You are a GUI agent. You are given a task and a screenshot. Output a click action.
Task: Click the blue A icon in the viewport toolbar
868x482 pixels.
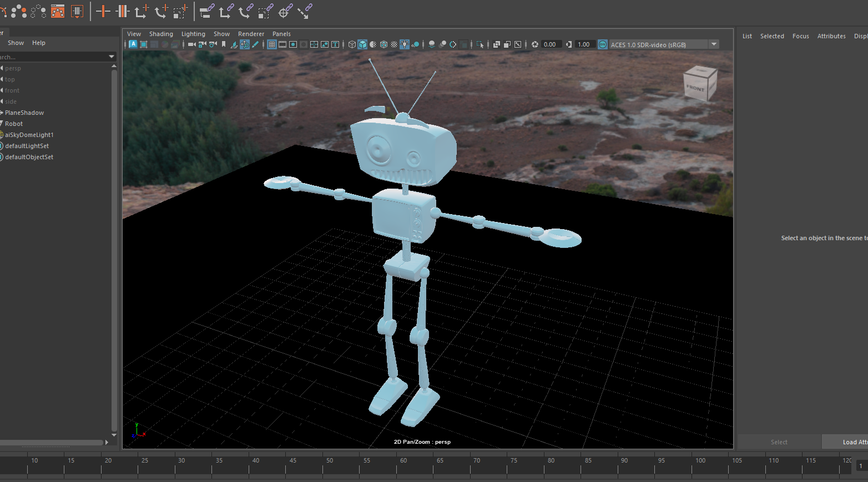click(x=133, y=44)
